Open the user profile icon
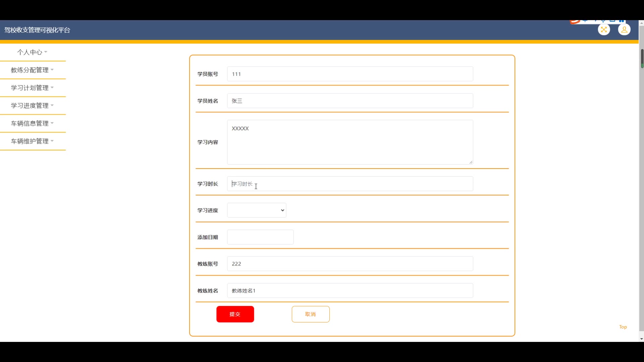 [x=624, y=30]
